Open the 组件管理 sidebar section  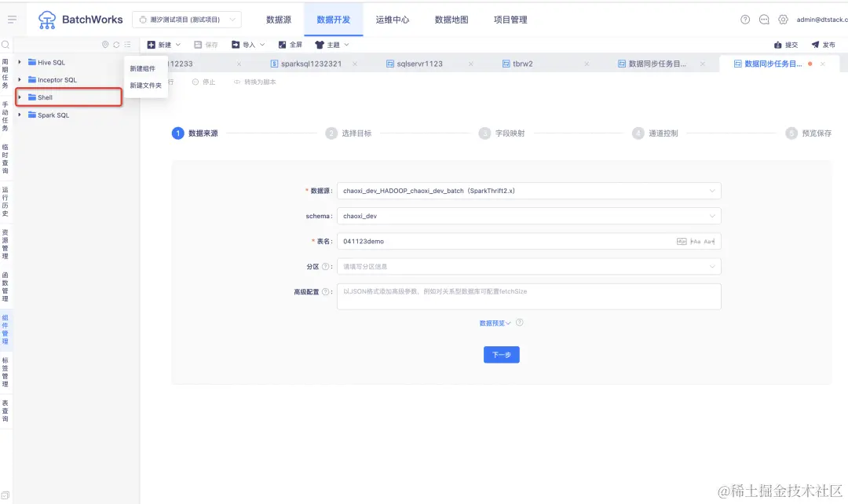coord(5,330)
